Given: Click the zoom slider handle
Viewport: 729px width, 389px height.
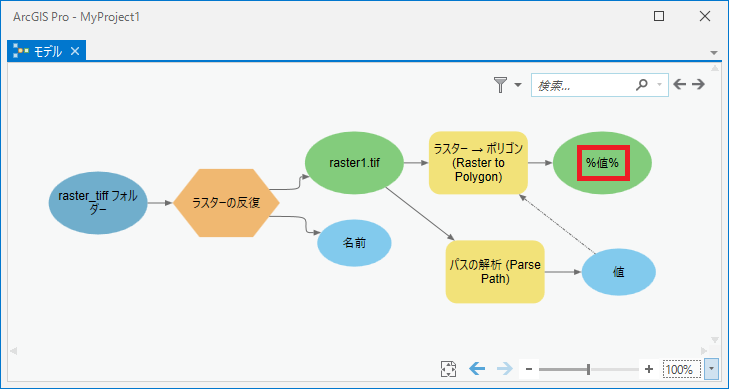Looking at the screenshot, I should (x=589, y=369).
